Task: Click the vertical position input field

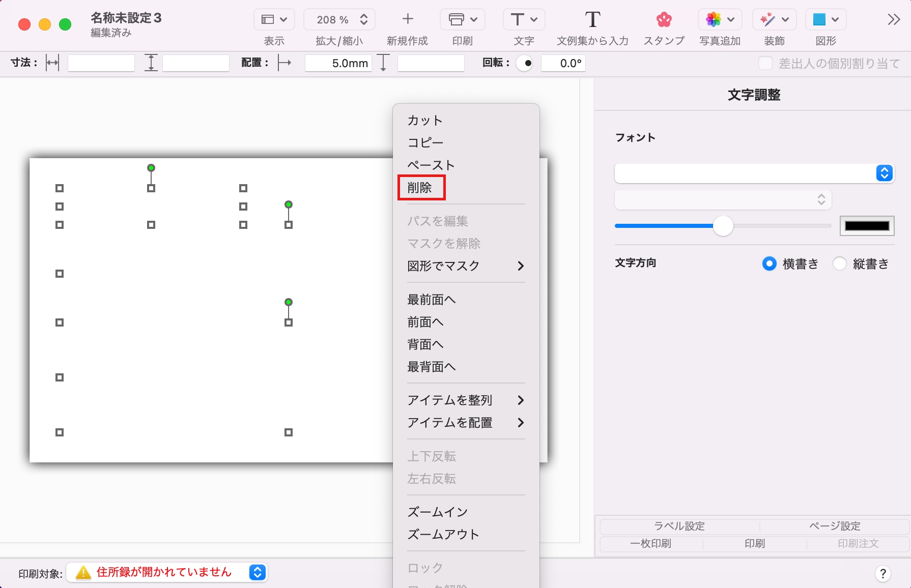Action: coord(431,63)
